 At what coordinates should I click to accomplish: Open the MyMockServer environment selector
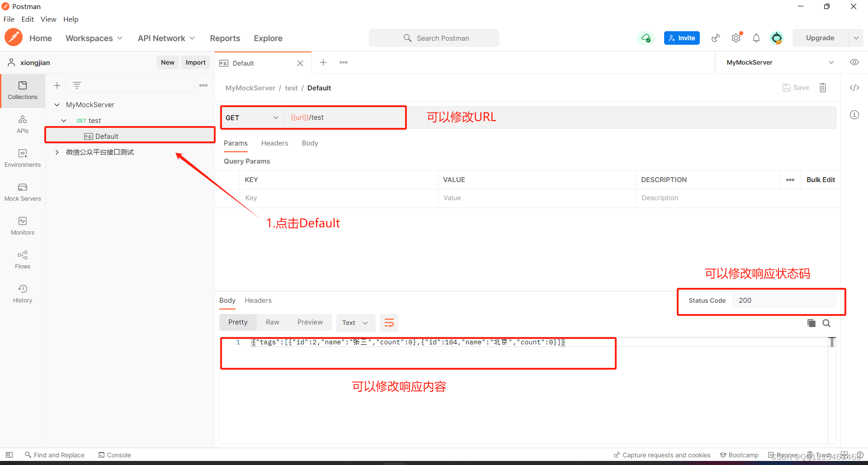[x=780, y=62]
